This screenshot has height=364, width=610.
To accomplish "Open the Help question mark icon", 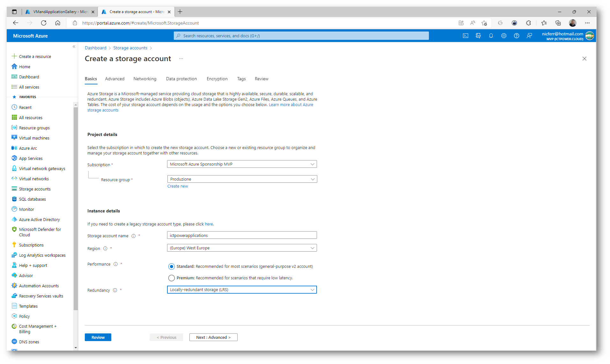I will (517, 36).
